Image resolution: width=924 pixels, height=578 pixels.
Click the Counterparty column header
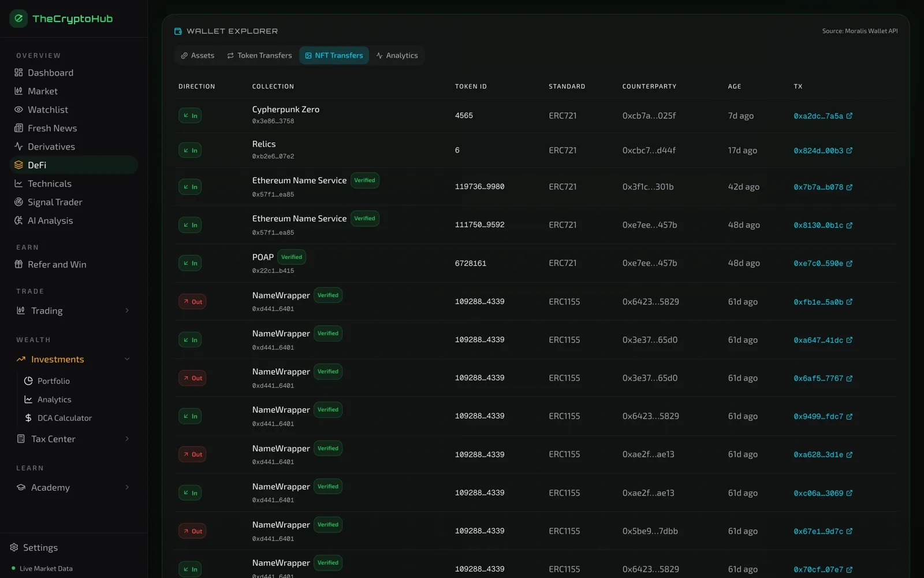[650, 87]
